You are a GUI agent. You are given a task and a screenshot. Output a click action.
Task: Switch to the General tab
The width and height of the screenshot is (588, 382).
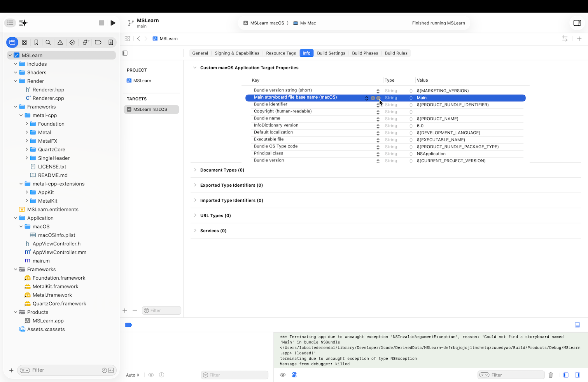(x=200, y=53)
